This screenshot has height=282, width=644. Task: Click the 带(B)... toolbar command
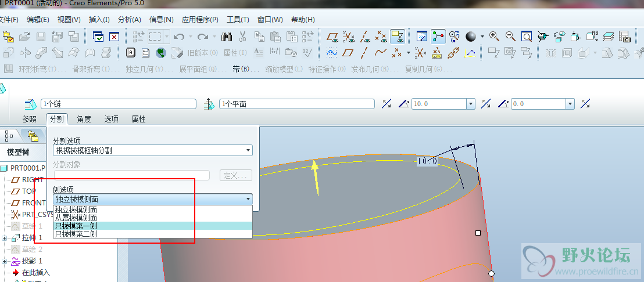(x=246, y=69)
